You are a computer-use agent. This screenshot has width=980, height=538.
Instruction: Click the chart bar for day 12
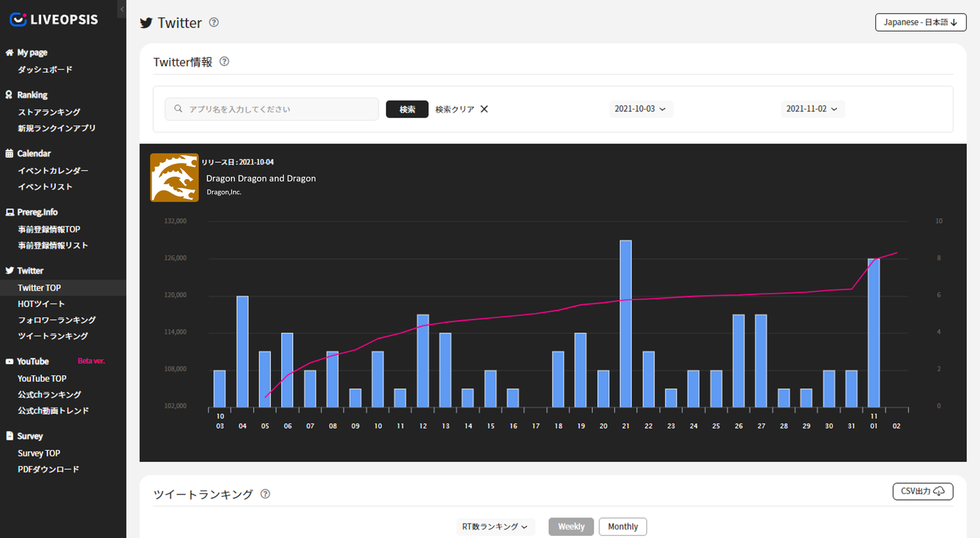point(423,360)
